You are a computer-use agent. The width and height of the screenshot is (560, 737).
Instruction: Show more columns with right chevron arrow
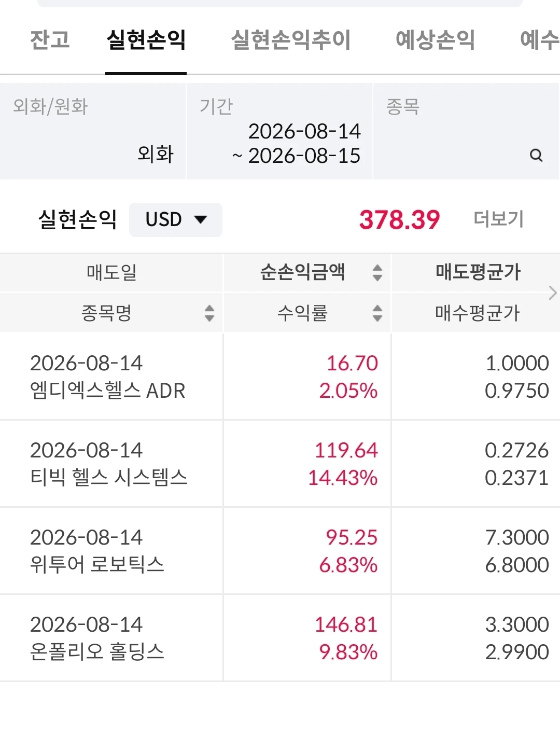click(x=553, y=293)
